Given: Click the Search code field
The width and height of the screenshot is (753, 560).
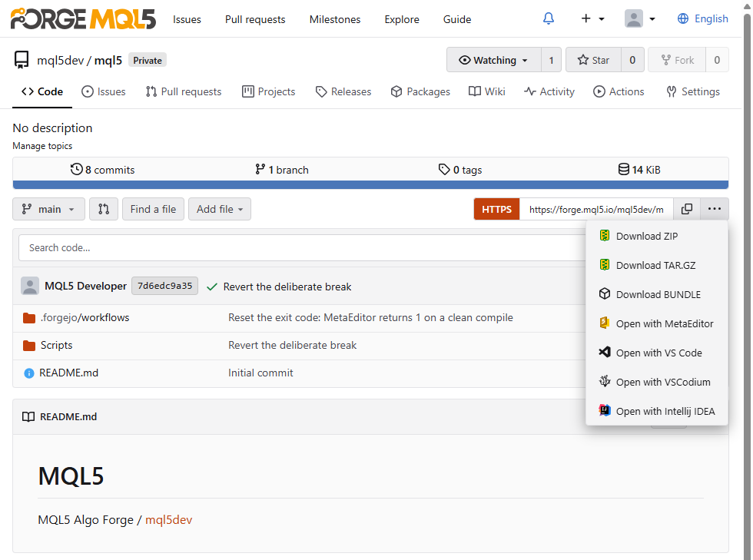Looking at the screenshot, I should click(303, 248).
